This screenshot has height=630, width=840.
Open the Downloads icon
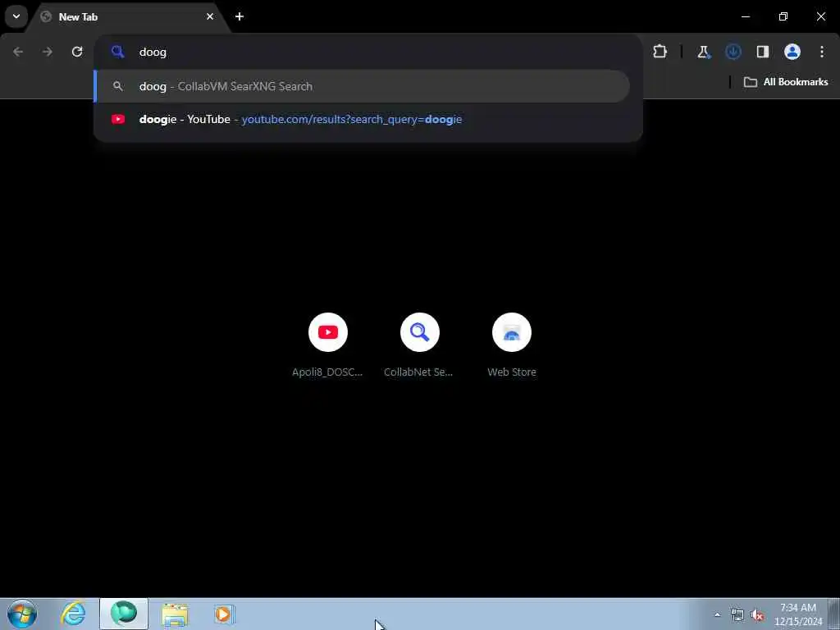click(733, 52)
